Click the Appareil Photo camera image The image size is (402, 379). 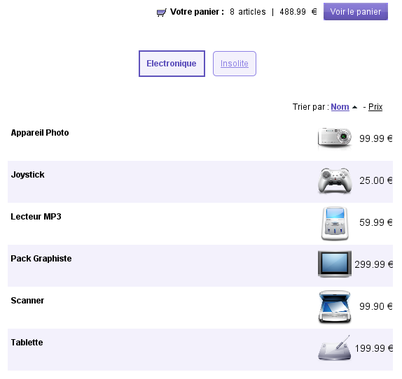pyautogui.click(x=334, y=137)
